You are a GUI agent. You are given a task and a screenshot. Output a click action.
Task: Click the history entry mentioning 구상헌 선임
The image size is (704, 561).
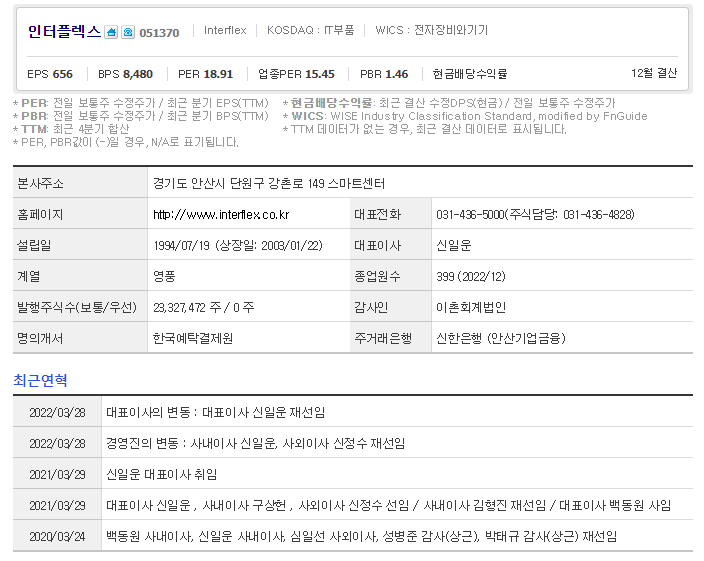(388, 506)
